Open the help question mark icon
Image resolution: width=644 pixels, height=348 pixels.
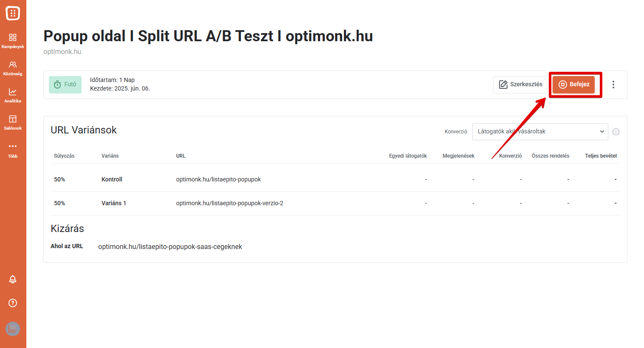pos(13,303)
